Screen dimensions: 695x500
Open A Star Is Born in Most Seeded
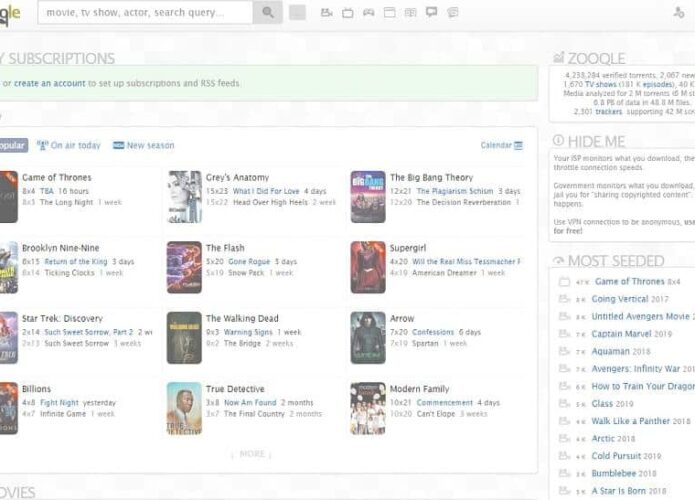coord(618,491)
